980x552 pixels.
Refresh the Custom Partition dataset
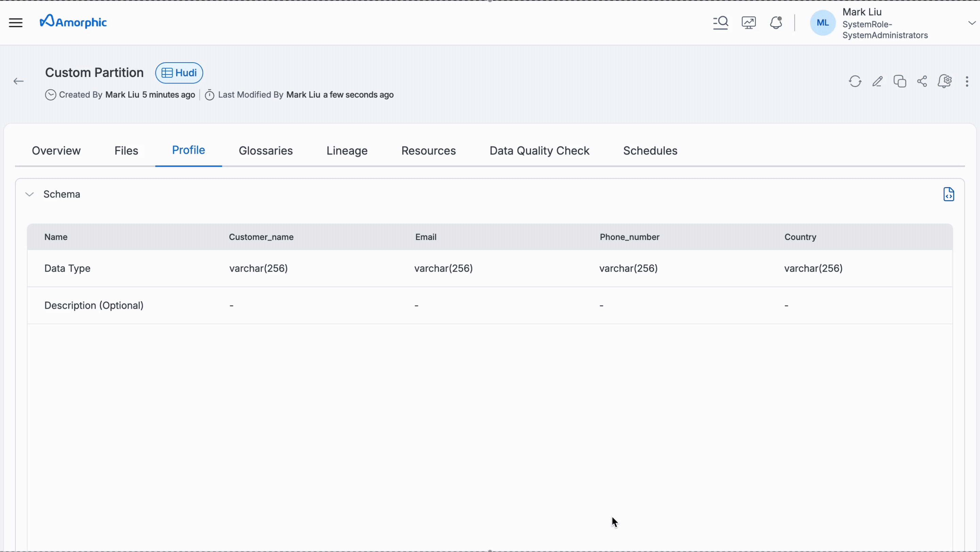coord(855,81)
